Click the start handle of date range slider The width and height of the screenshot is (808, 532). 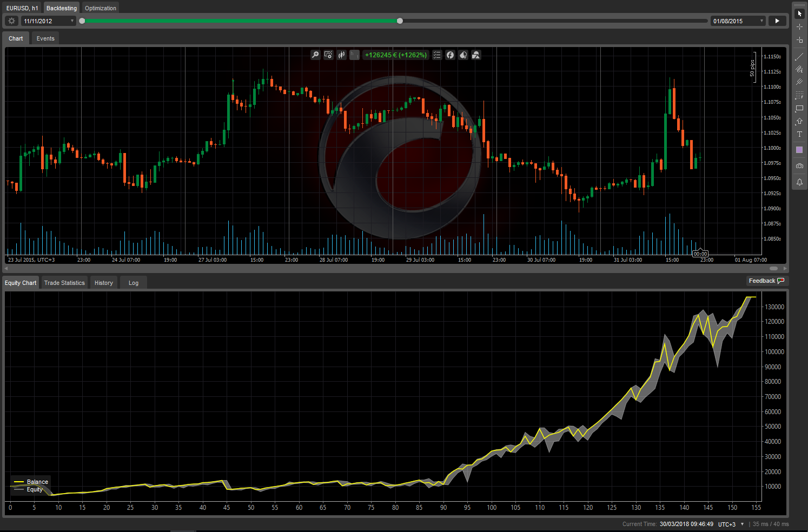[x=82, y=21]
